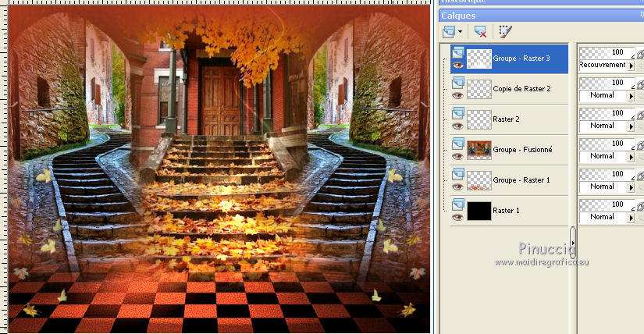Select the 'Raster 2' layer name
The height and width of the screenshot is (334, 644).
[506, 119]
